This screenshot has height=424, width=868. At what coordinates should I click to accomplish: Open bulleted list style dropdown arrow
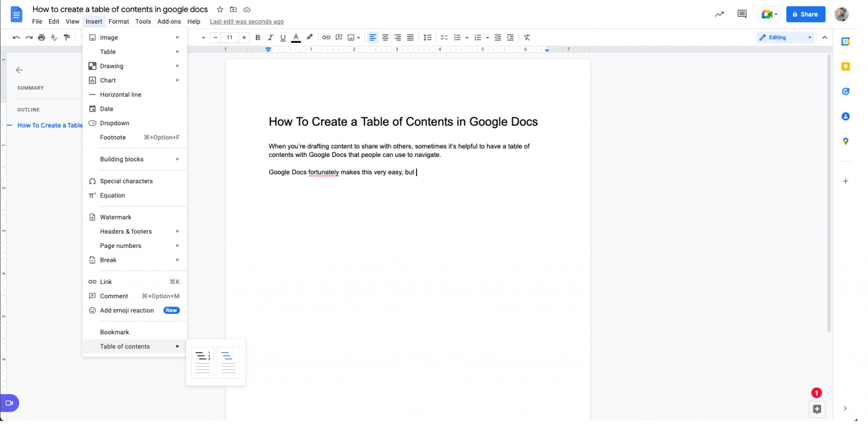coord(467,38)
